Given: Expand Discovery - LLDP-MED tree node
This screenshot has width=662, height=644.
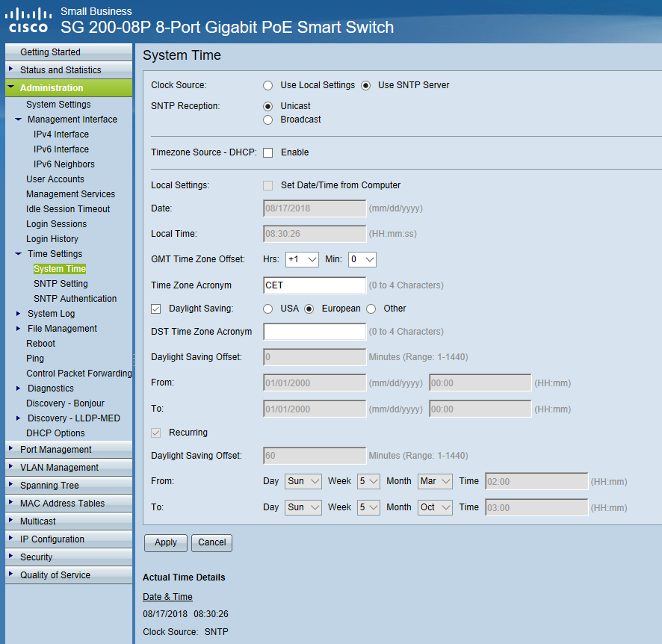Looking at the screenshot, I should [18, 418].
